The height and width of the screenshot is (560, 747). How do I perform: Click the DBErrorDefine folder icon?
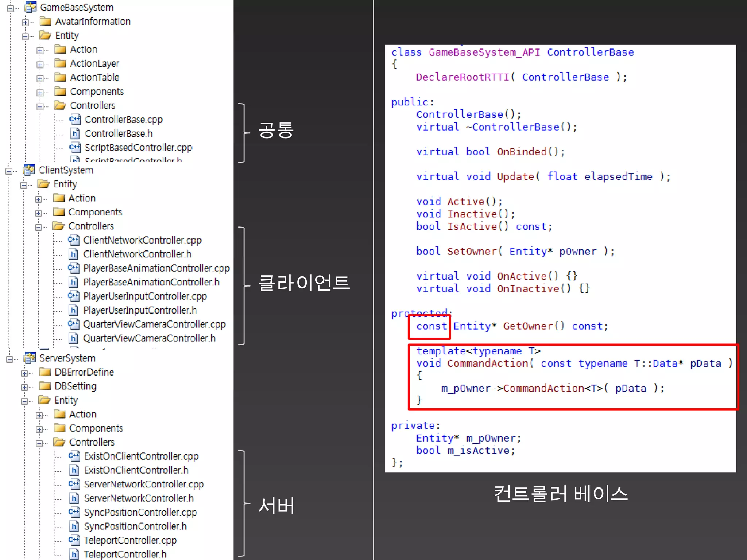[45, 372]
